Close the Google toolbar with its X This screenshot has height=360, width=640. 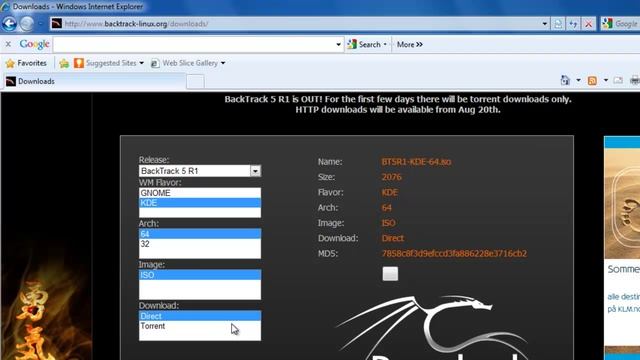tap(8, 44)
